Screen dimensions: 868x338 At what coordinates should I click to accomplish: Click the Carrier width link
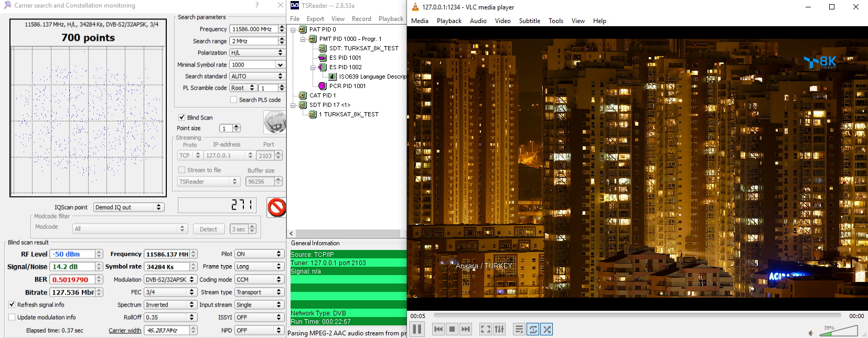point(125,330)
